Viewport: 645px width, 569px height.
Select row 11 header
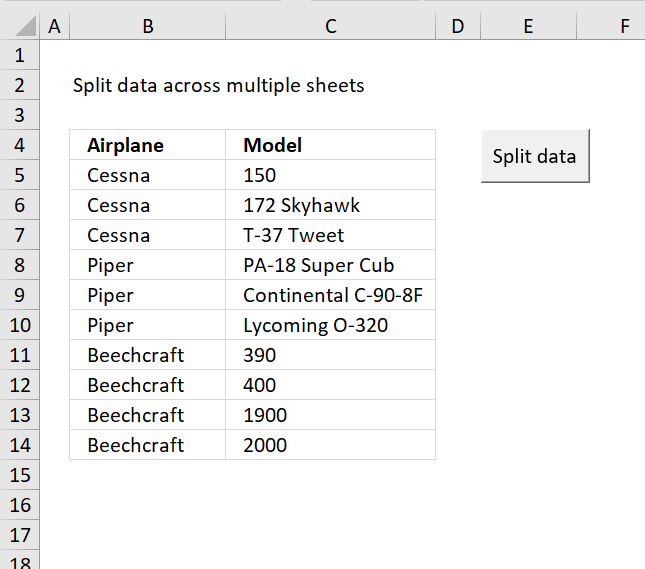(x=20, y=355)
